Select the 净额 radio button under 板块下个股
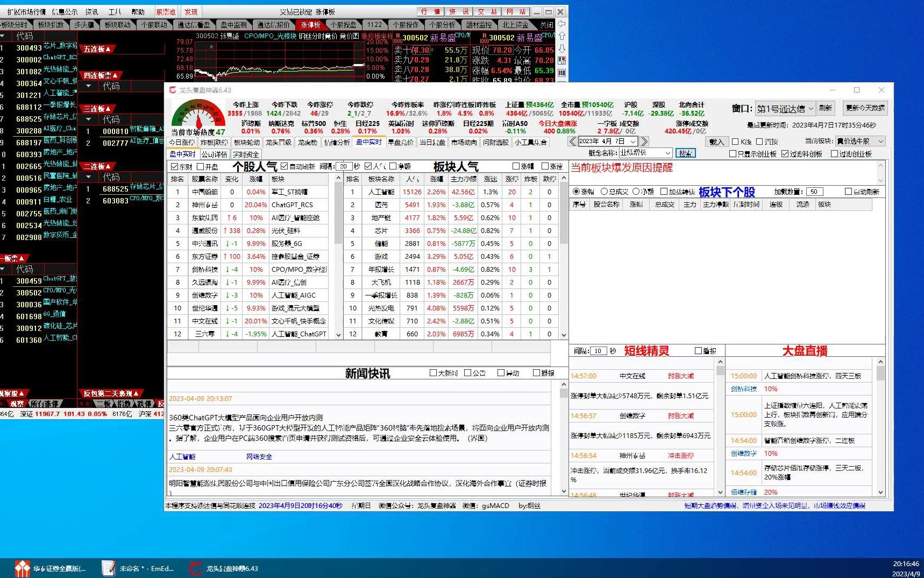924x578 pixels. pos(636,192)
